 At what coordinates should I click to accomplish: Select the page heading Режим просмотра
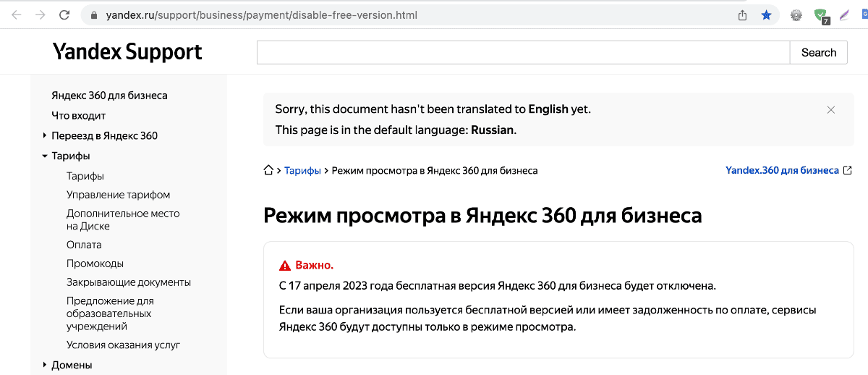(x=482, y=215)
